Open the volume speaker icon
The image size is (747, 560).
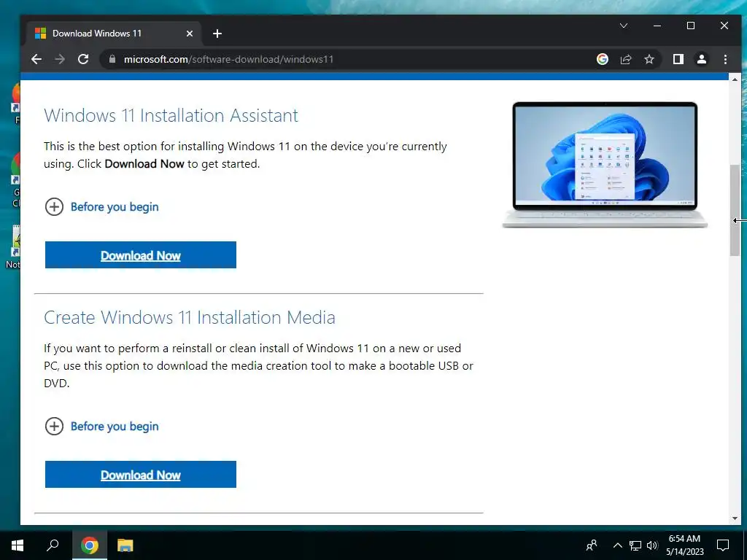651,545
